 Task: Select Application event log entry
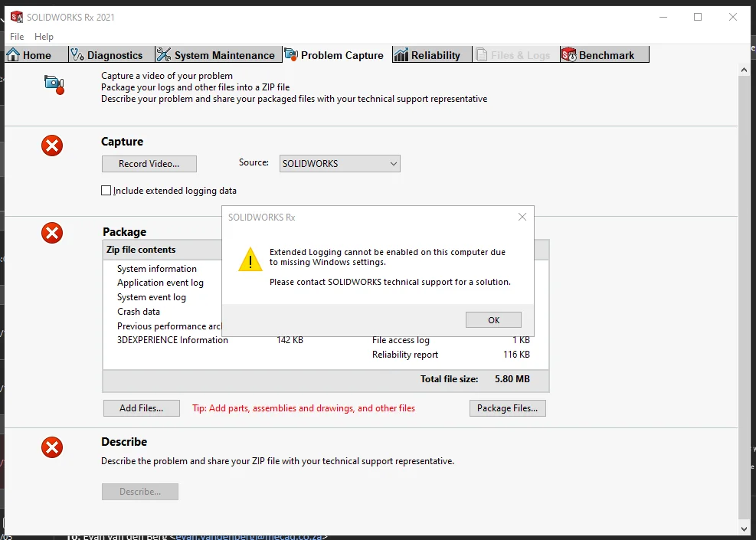160,283
